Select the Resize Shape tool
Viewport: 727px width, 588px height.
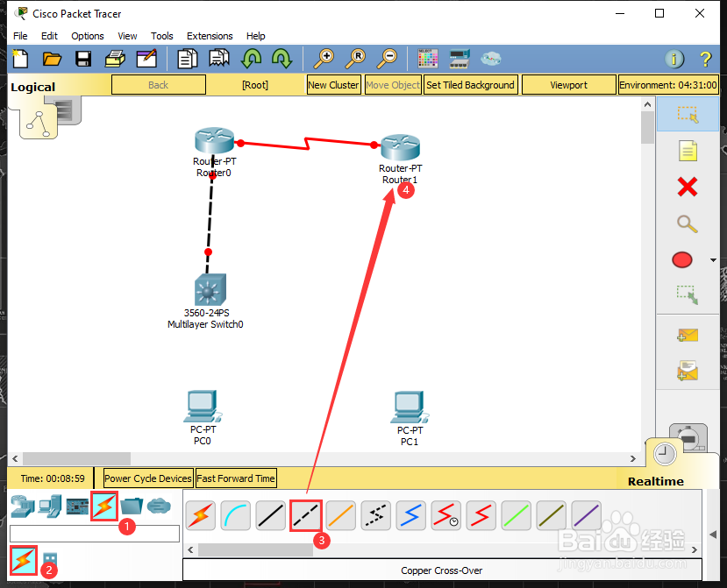(688, 294)
